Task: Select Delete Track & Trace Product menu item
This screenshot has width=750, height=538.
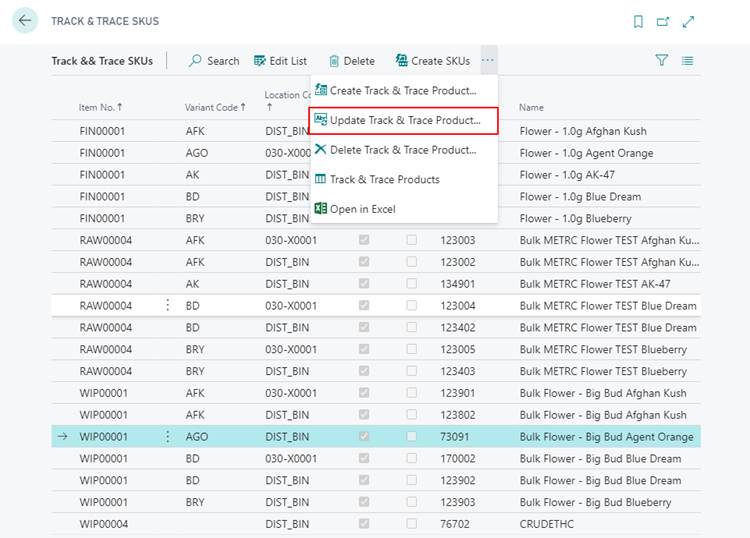Action: click(402, 150)
